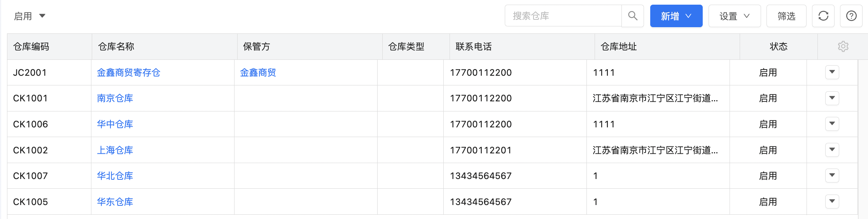Open the 设置 dropdown menu
The width and height of the screenshot is (868, 219).
click(x=735, y=16)
